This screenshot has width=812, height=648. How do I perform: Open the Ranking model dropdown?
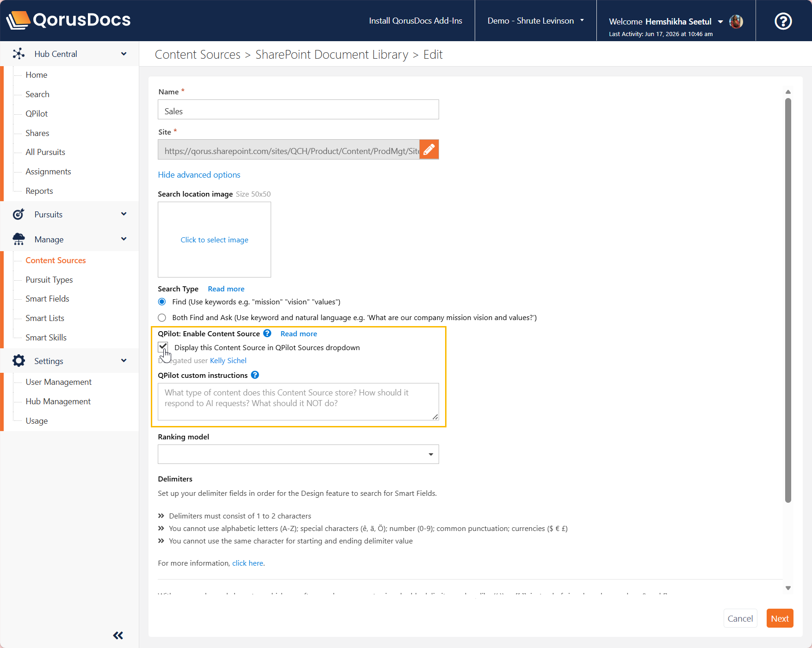298,454
